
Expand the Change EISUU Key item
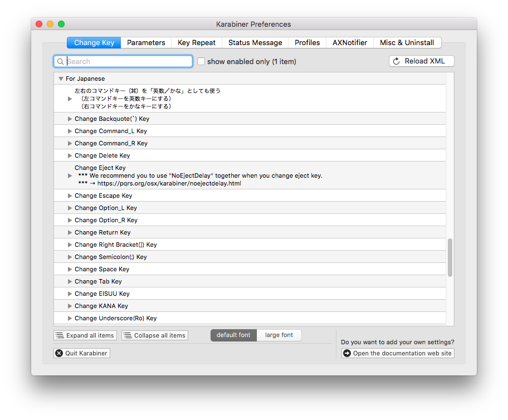(x=70, y=294)
